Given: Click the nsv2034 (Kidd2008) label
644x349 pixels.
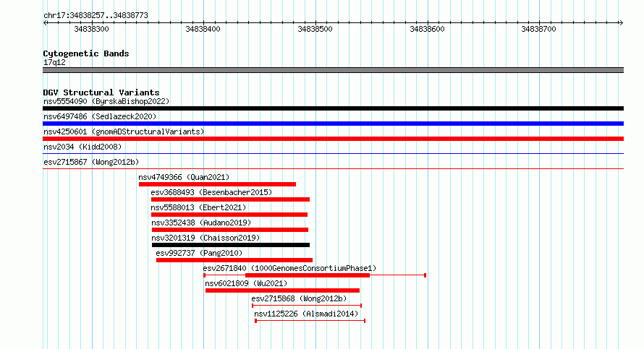Looking at the screenshot, I should pyautogui.click(x=82, y=147).
